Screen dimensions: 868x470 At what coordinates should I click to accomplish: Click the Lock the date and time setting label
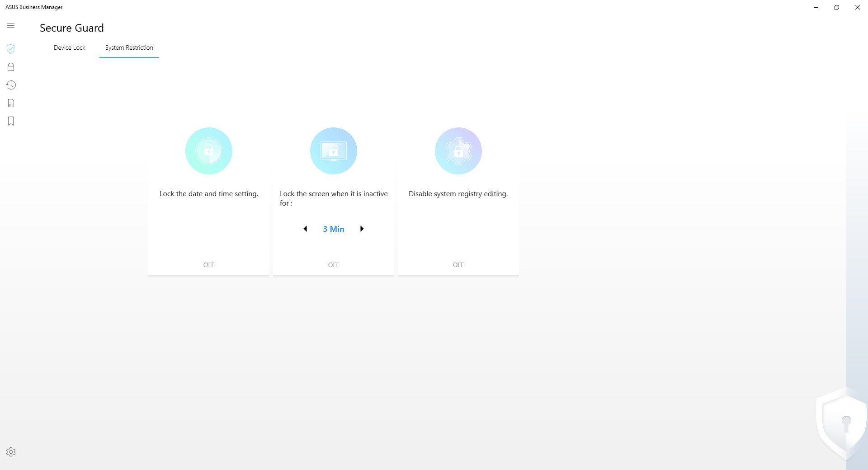pyautogui.click(x=208, y=194)
